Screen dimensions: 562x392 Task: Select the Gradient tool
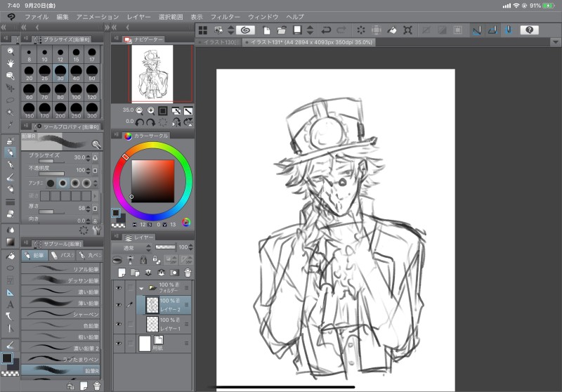pyautogui.click(x=11, y=242)
